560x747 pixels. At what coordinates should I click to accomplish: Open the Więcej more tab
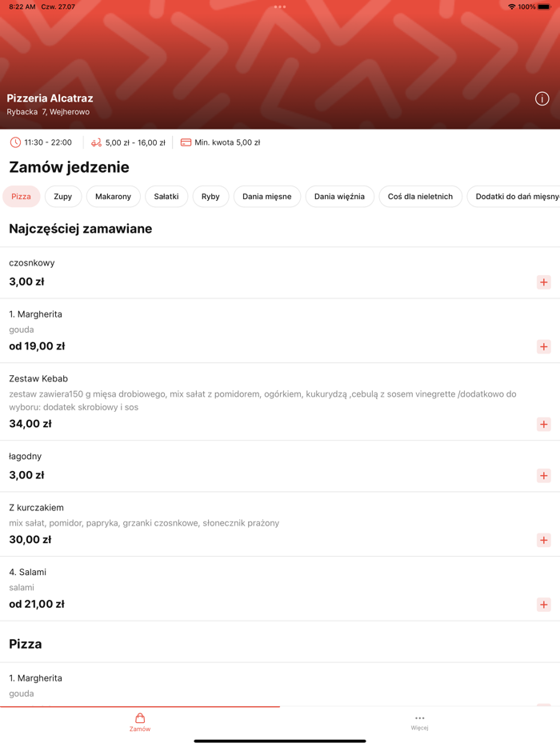click(x=419, y=721)
